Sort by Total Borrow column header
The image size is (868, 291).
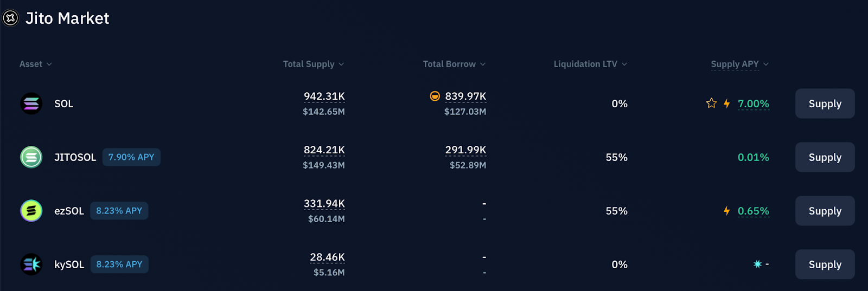point(454,64)
